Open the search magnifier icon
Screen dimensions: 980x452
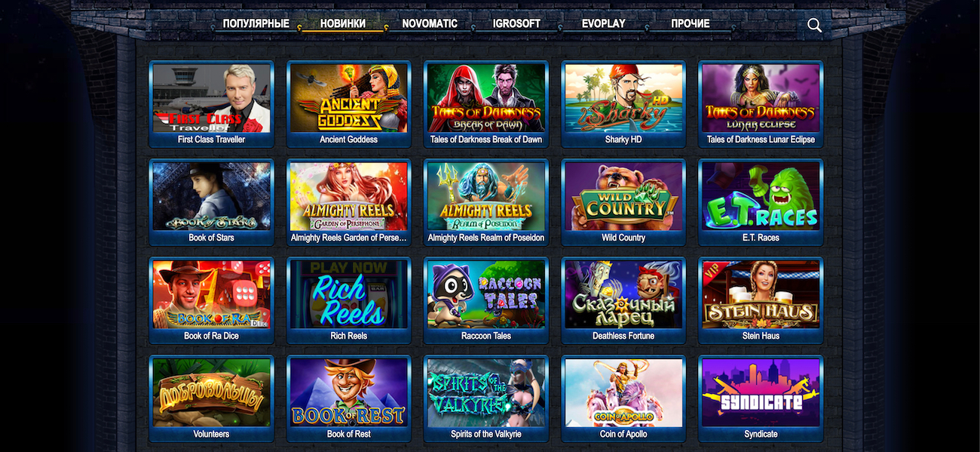click(814, 25)
